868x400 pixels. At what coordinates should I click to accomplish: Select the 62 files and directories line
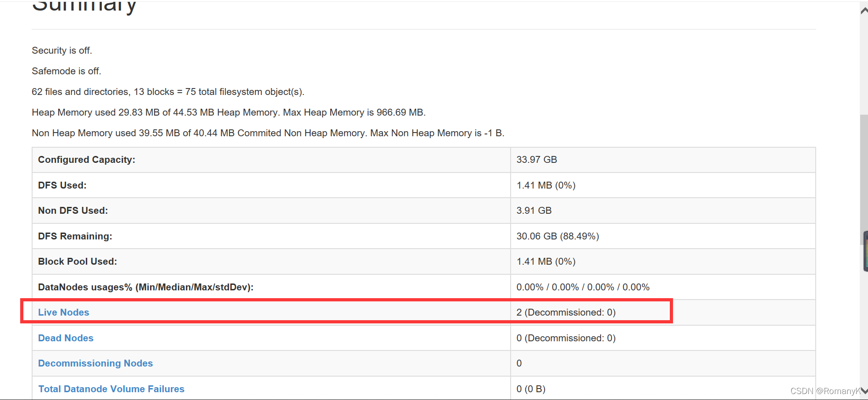tap(168, 92)
